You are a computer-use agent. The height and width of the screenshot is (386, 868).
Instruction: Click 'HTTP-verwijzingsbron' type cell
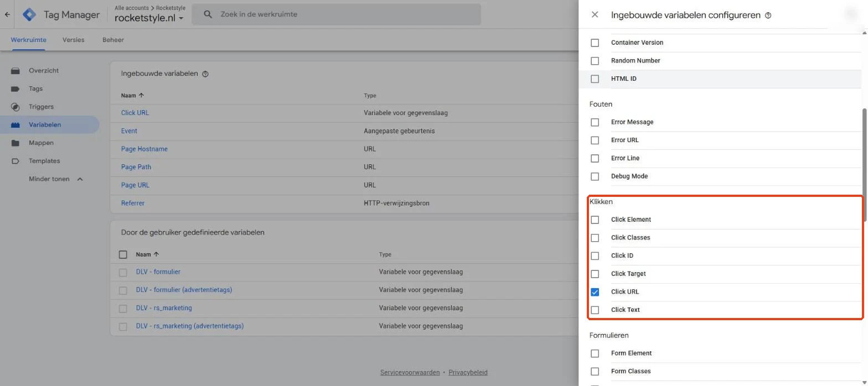coord(396,204)
